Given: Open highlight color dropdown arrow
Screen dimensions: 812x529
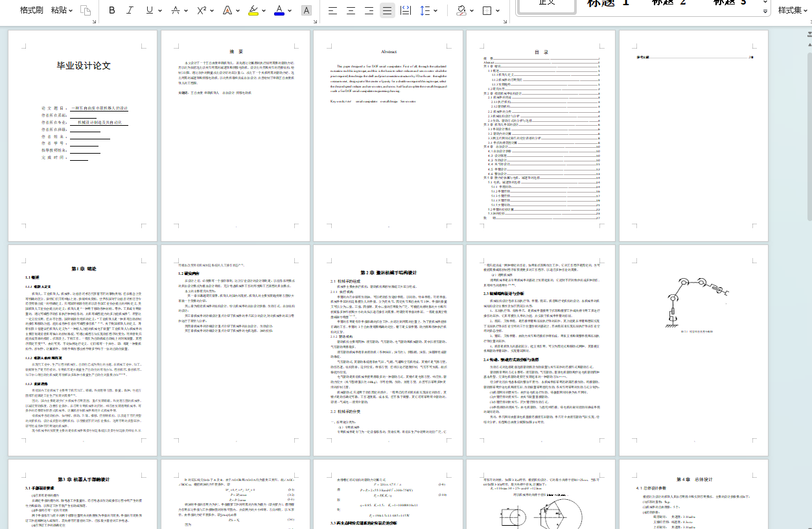Looking at the screenshot, I should (x=264, y=10).
